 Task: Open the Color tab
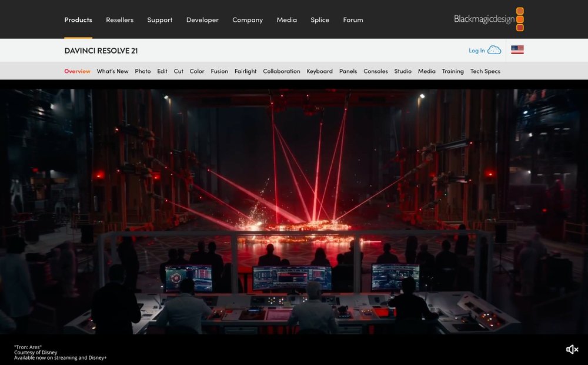197,71
